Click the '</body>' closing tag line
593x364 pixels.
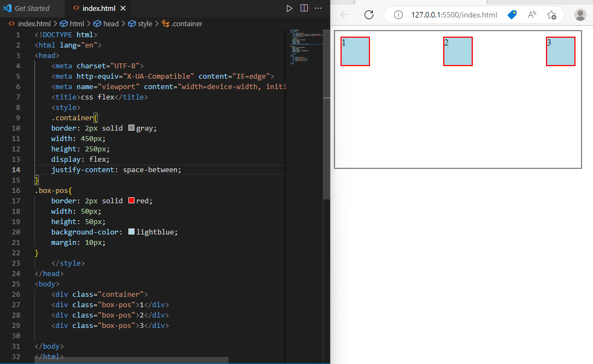coord(49,346)
